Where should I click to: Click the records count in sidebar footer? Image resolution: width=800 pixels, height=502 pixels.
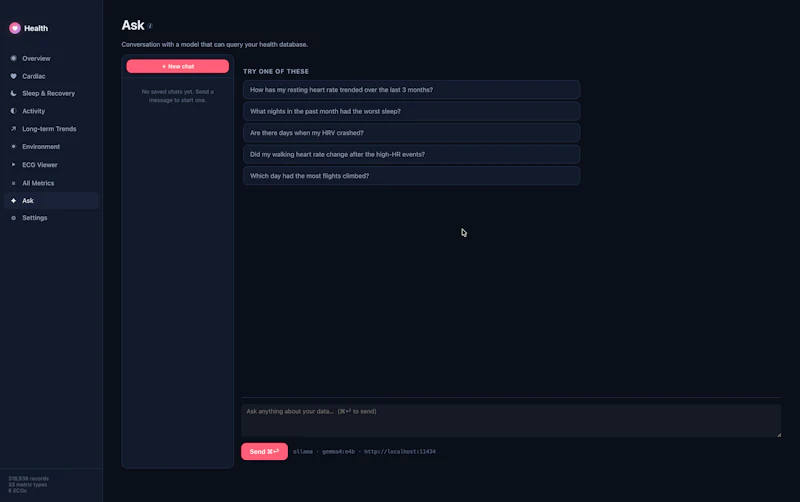pyautogui.click(x=29, y=479)
